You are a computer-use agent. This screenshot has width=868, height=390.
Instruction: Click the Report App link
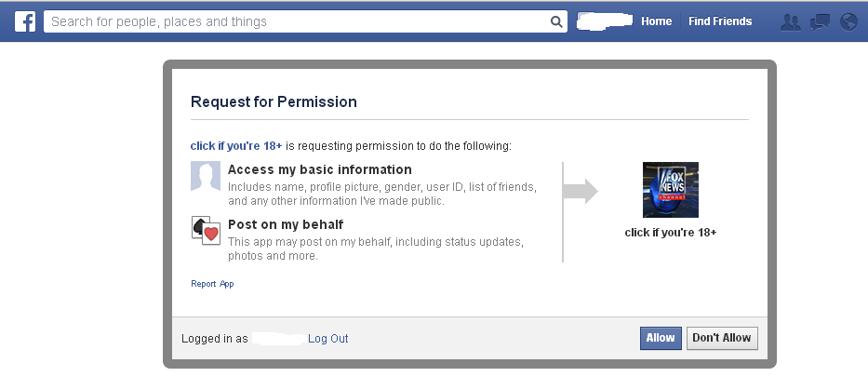[x=212, y=284]
